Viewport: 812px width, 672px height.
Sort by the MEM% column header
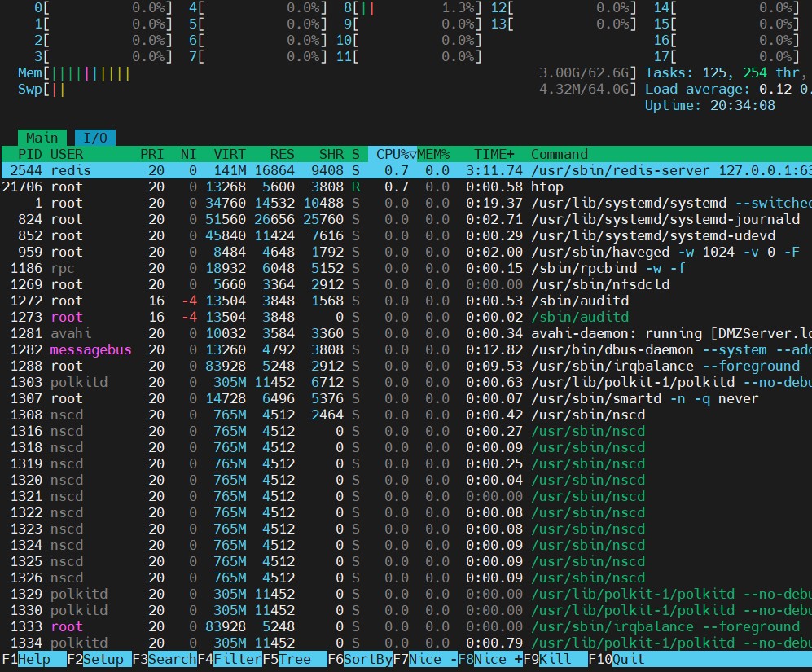(x=433, y=154)
